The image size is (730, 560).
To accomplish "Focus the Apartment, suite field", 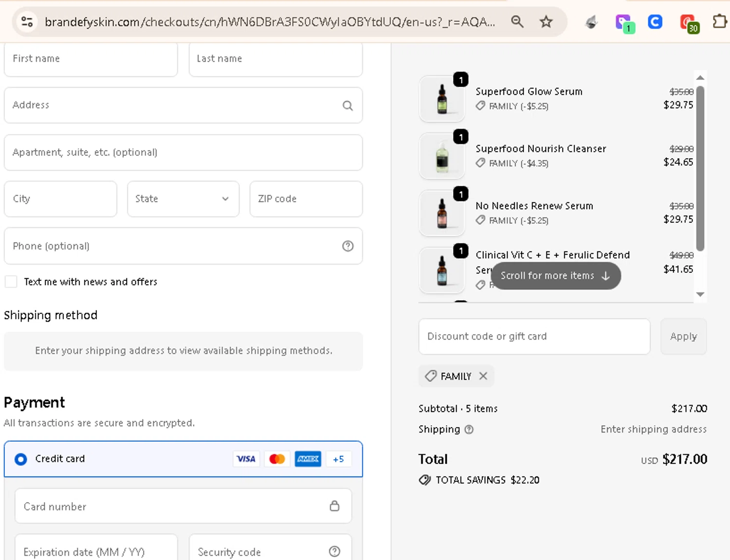I will 183,152.
